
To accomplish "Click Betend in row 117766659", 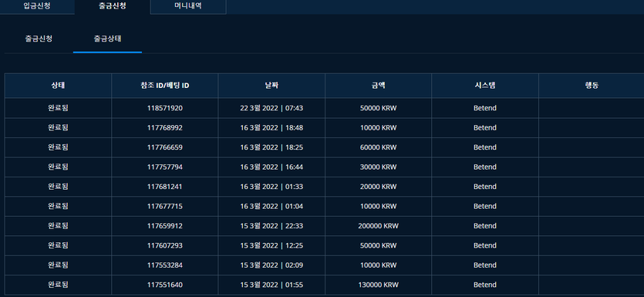I will click(x=485, y=147).
